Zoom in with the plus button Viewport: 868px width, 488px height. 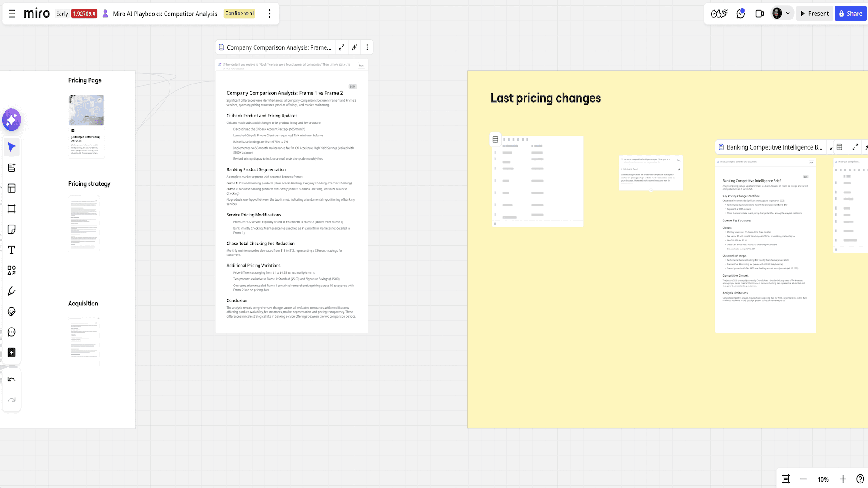point(843,479)
